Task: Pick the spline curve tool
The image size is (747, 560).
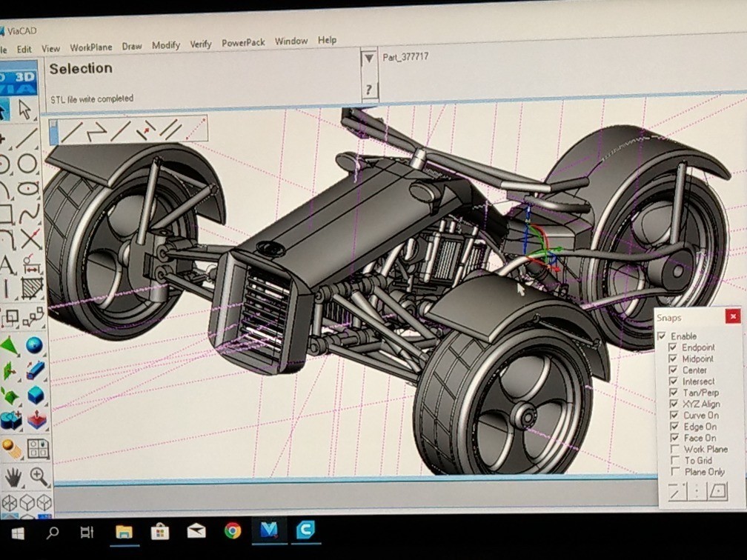Action: point(29,214)
